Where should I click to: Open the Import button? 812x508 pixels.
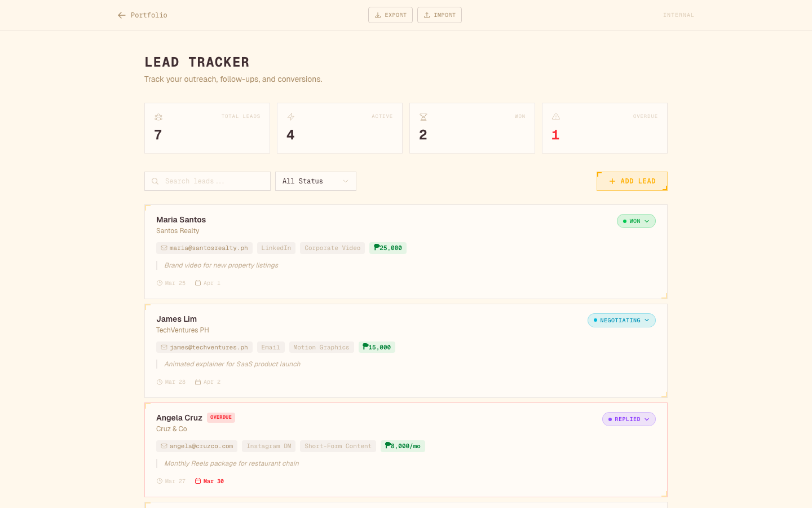439,15
